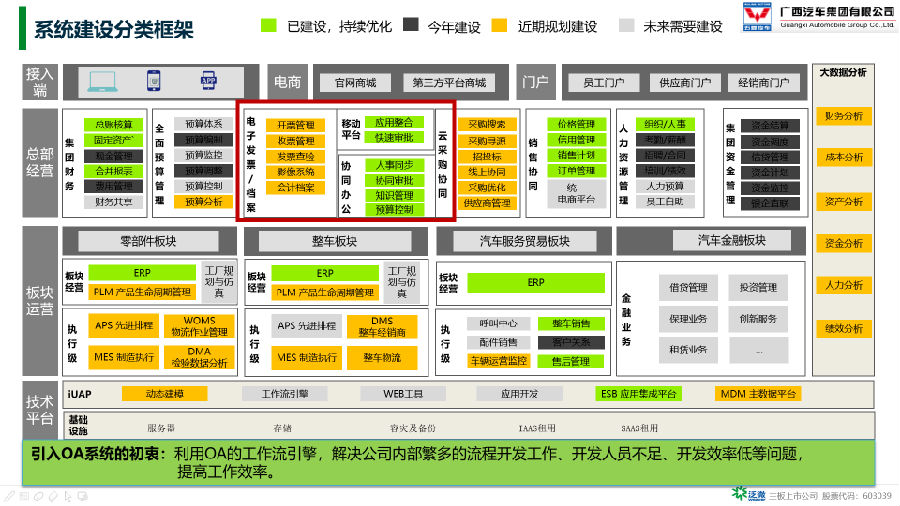The width and height of the screenshot is (900, 506).
Task: Click the display screen options icon
Action: click(x=83, y=496)
